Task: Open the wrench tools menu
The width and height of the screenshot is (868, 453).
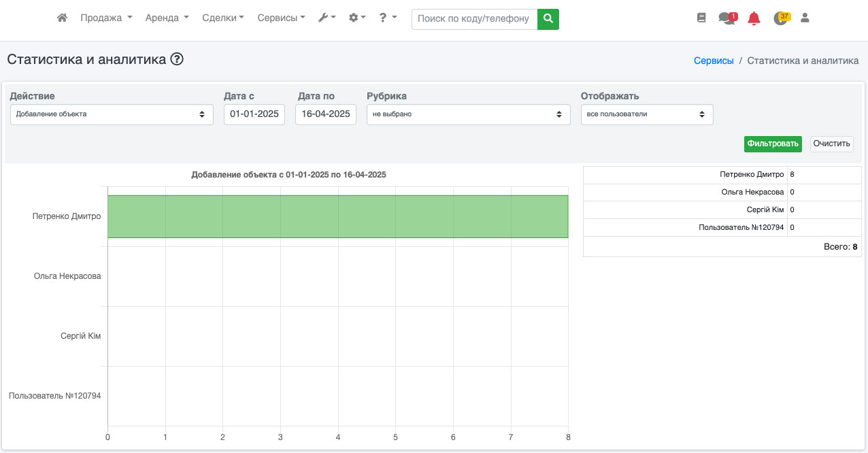Action: (x=327, y=18)
